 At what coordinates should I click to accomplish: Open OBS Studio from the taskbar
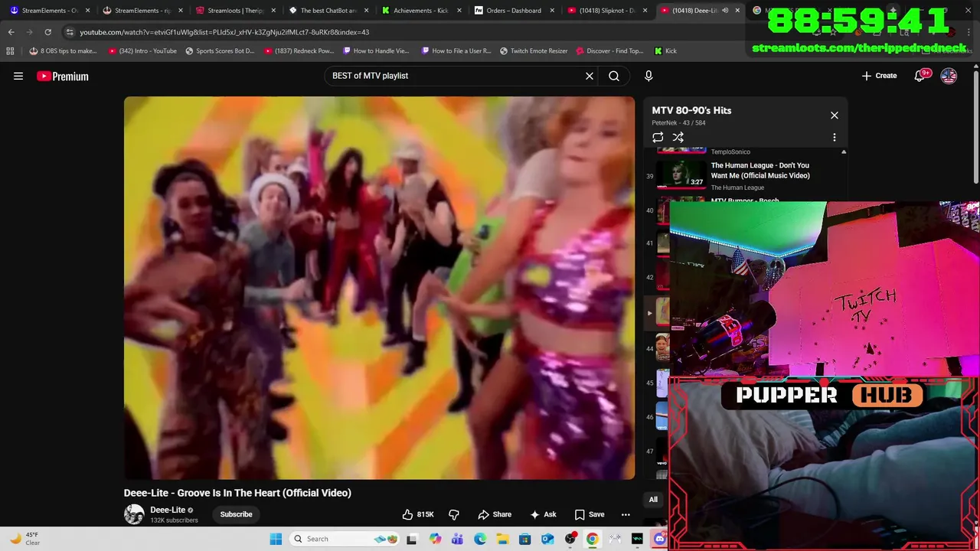tap(570, 539)
